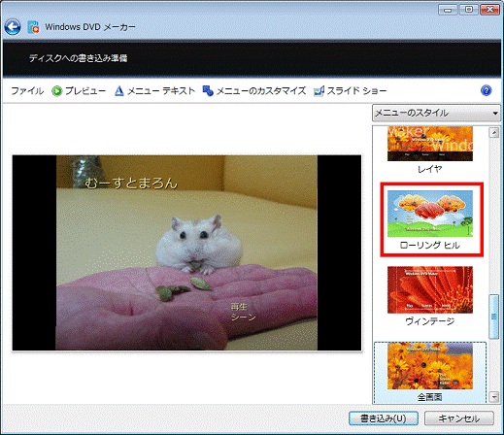
Task: Click the メニュー テキスト toolbar label
Action: coord(161,91)
